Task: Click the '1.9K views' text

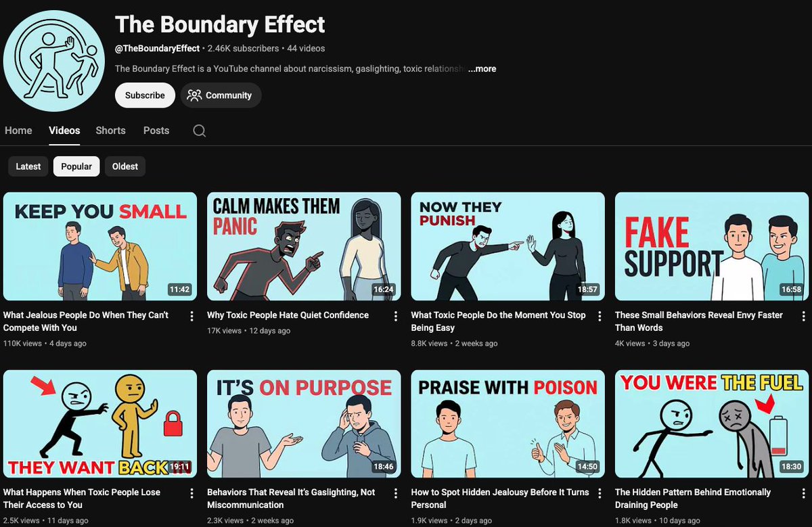Action: pyautogui.click(x=430, y=521)
